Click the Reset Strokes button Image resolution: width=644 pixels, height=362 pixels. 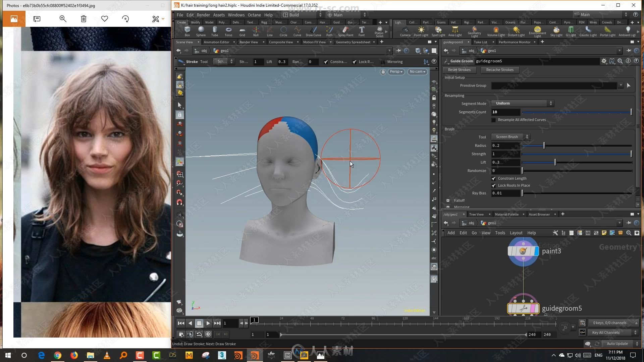[460, 70]
